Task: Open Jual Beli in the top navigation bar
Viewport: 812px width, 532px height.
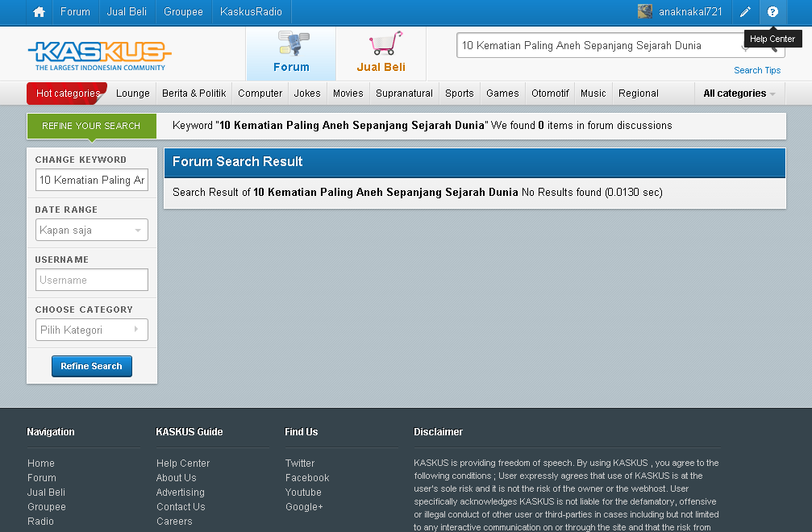Action: coord(127,11)
